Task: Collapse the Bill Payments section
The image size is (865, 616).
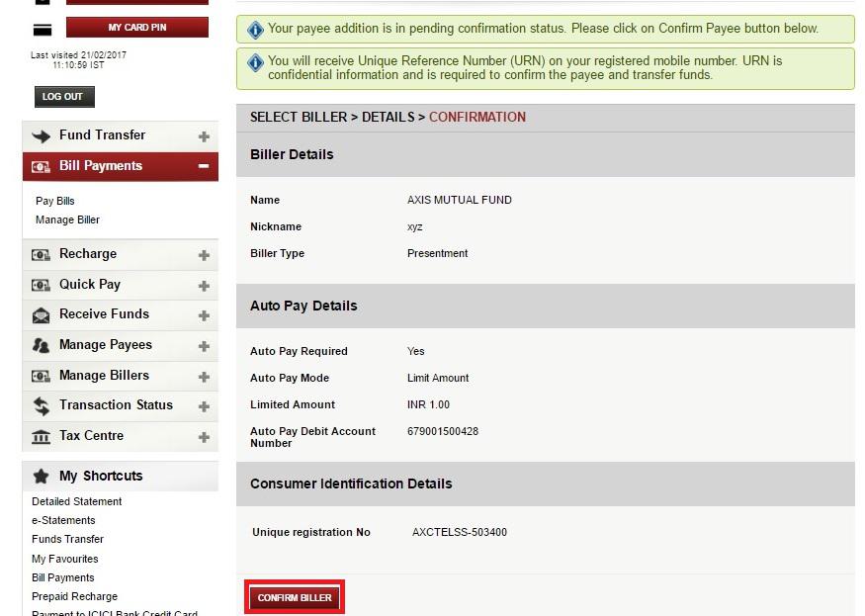Action: click(x=205, y=166)
